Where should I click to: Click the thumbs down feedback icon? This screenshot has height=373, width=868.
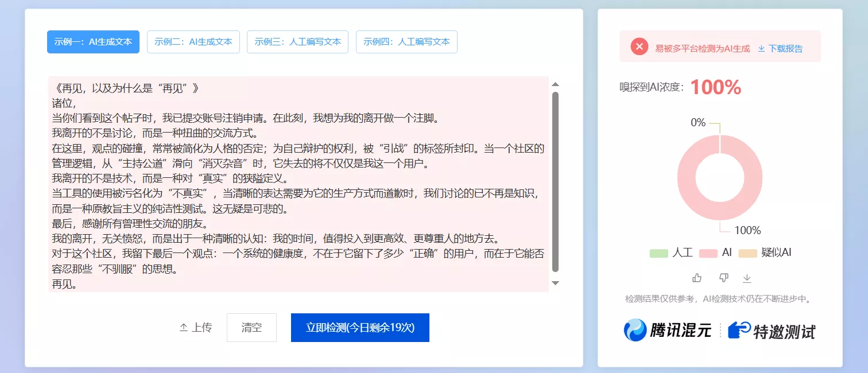click(723, 278)
